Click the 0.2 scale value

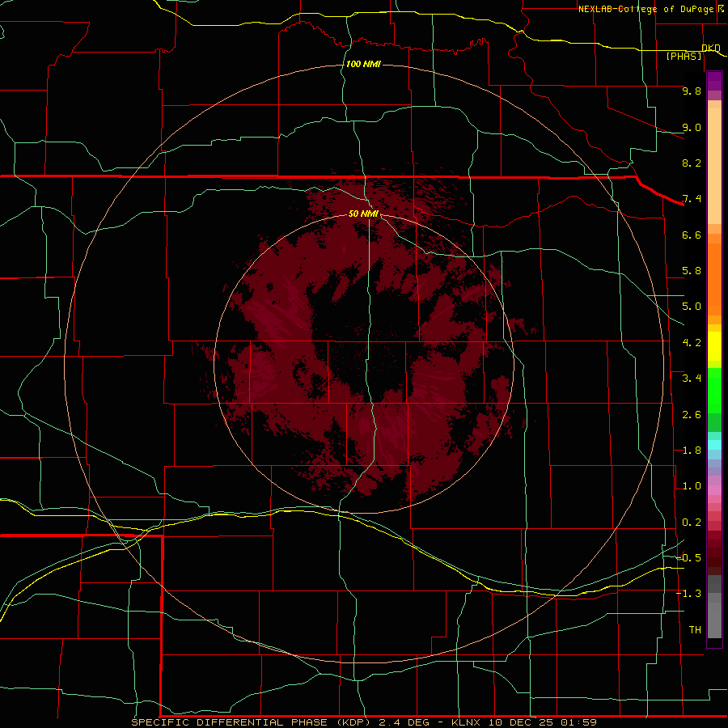(692, 523)
